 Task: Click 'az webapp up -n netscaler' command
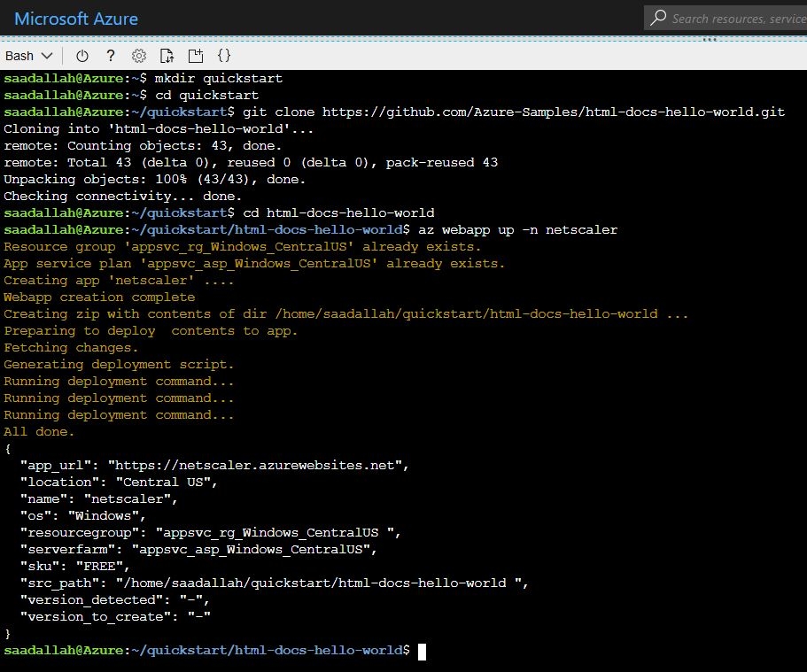tap(517, 230)
